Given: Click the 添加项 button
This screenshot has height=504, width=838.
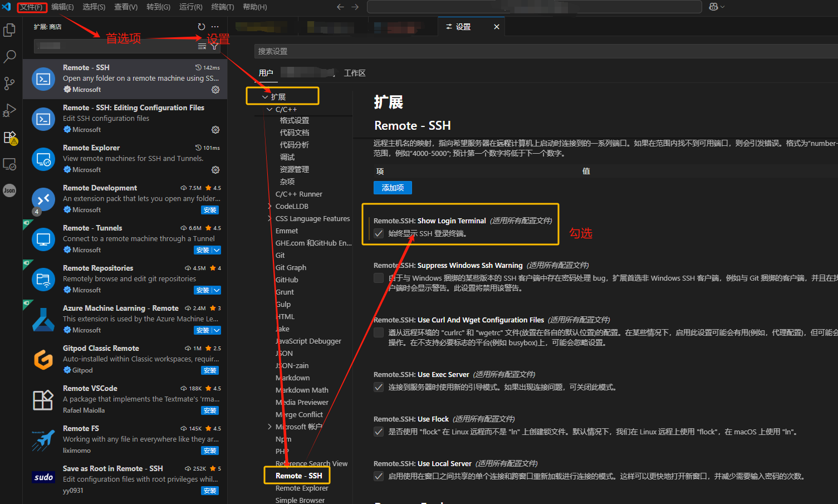Looking at the screenshot, I should pyautogui.click(x=393, y=188).
